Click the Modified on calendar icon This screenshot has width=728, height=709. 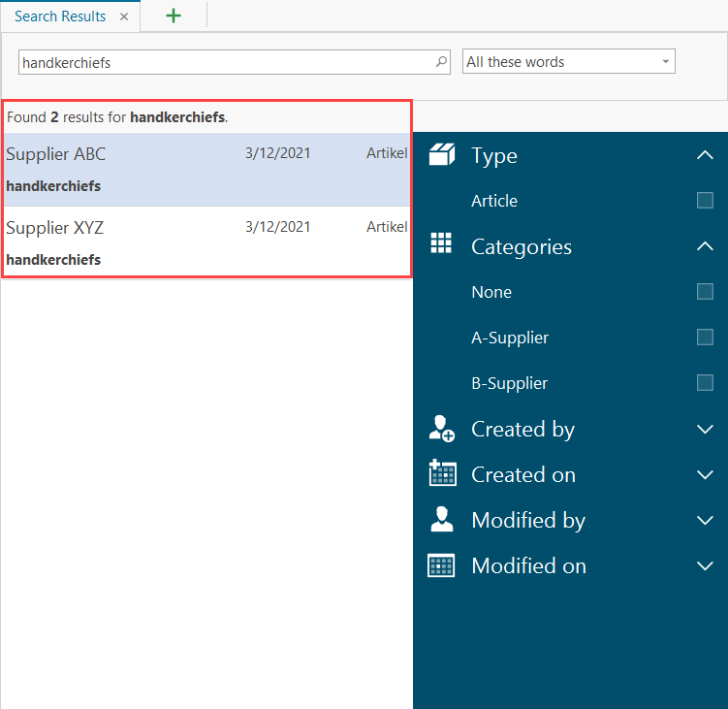pos(442,565)
